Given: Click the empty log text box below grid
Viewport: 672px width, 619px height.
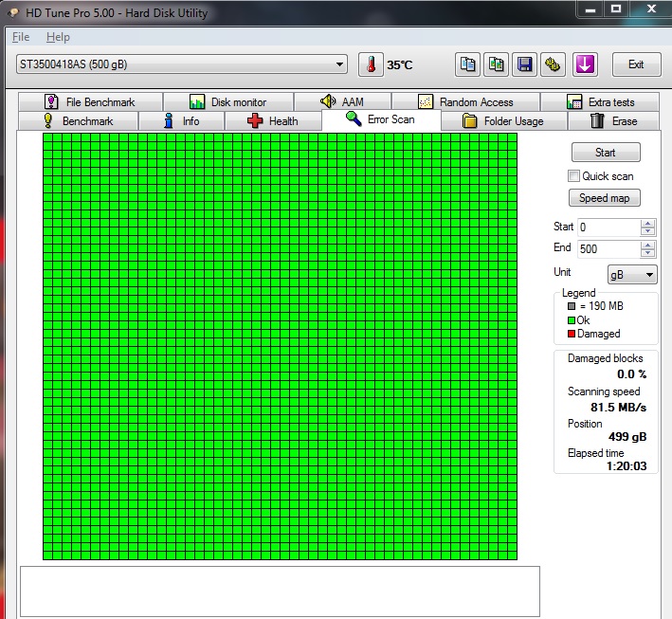Looking at the screenshot, I should click(280, 592).
